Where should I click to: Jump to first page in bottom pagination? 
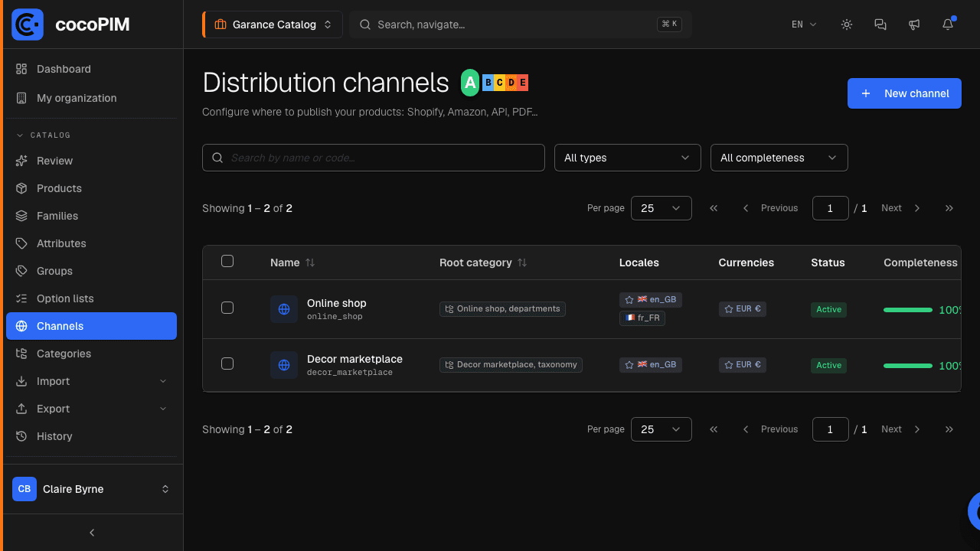point(714,429)
